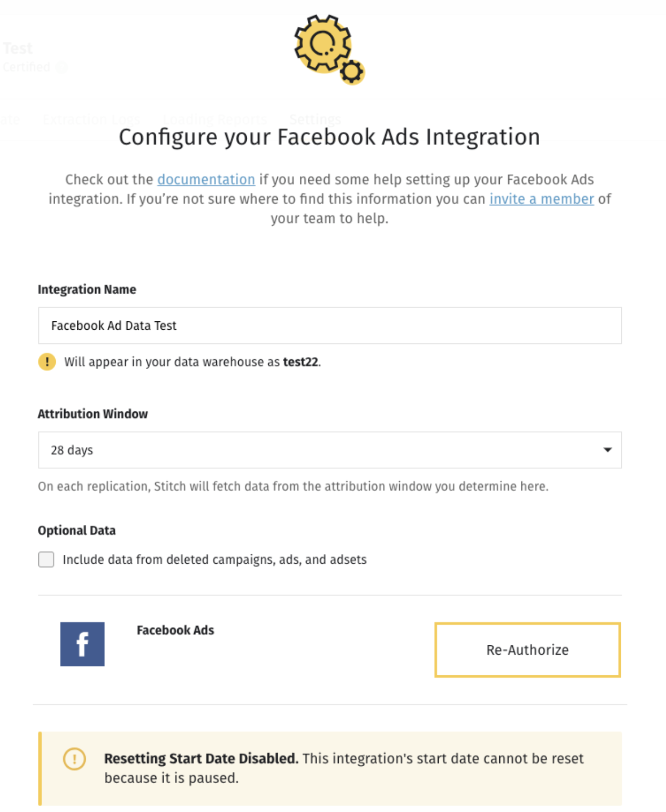Click the small gear icon beside large gear
The image size is (666, 812).
click(352, 72)
